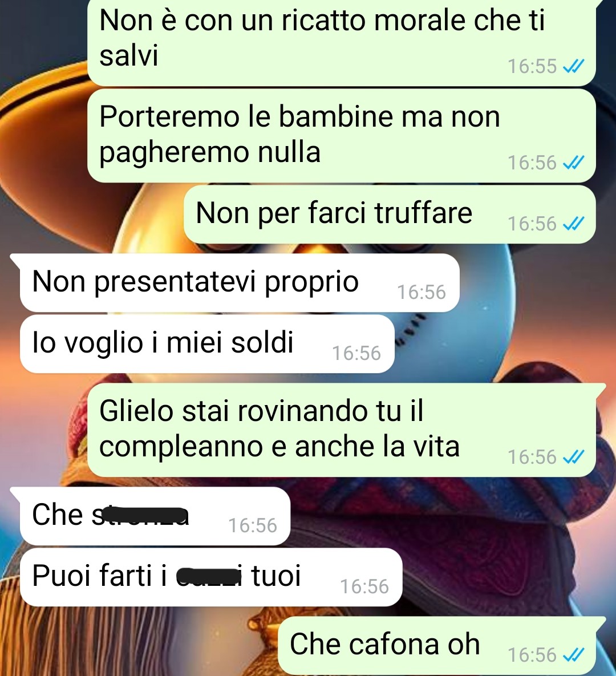The image size is (616, 676).
Task: Select the 'Porteremo le bambine' message bubble
Action: tap(342, 135)
